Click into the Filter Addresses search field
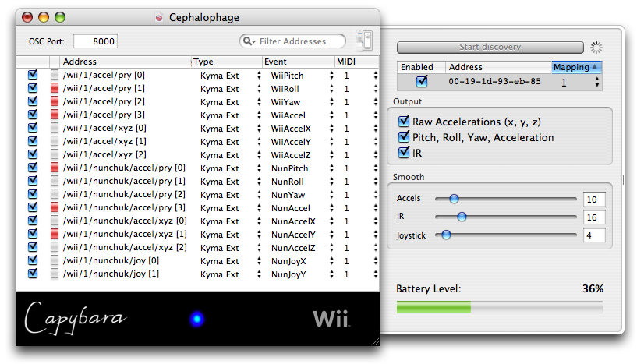Screen dimensions: 644x364 (x=292, y=41)
